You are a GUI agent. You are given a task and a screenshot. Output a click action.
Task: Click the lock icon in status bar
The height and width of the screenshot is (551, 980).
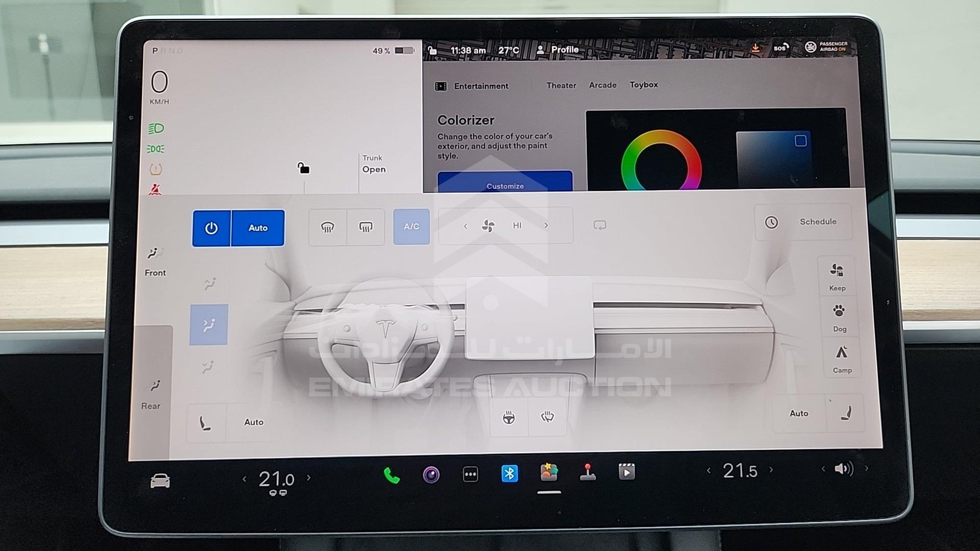(432, 50)
